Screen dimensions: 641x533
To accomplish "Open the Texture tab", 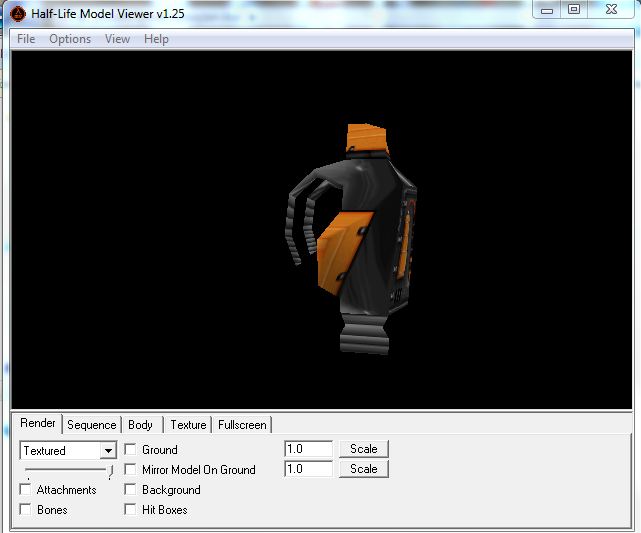I will (188, 425).
